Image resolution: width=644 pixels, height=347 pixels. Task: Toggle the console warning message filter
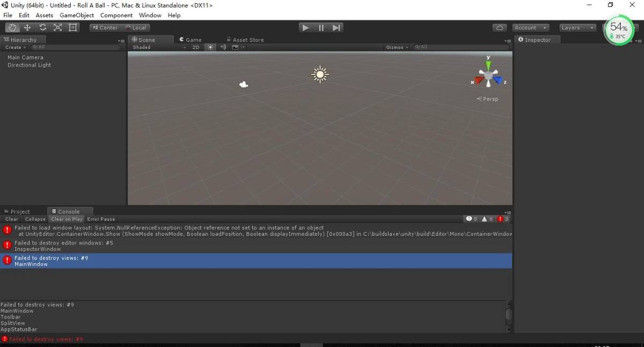[487, 219]
